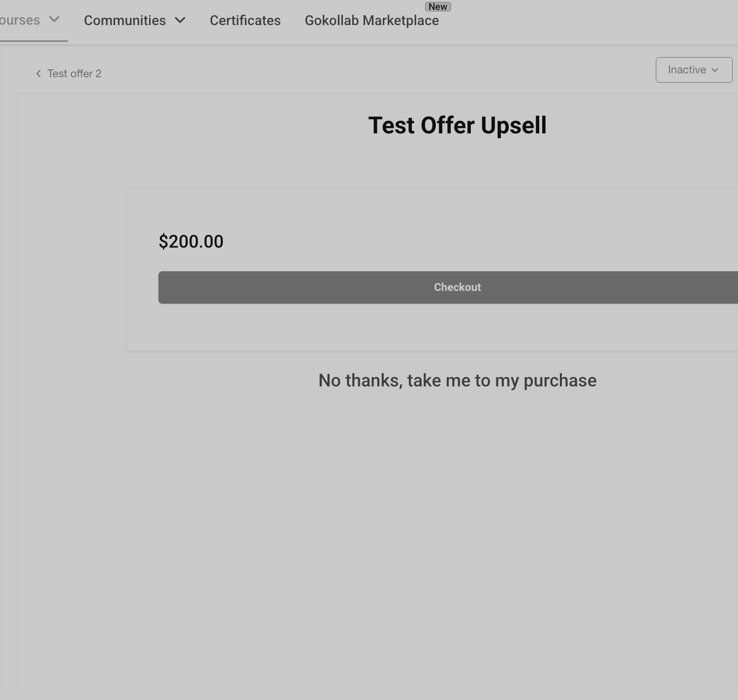Open the Courses navigation dropdown

point(30,20)
